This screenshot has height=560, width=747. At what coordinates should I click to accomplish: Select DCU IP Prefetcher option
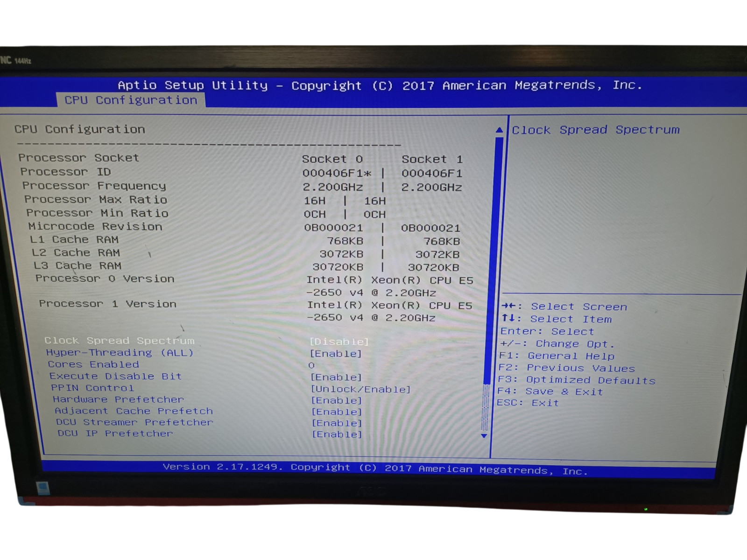[115, 434]
